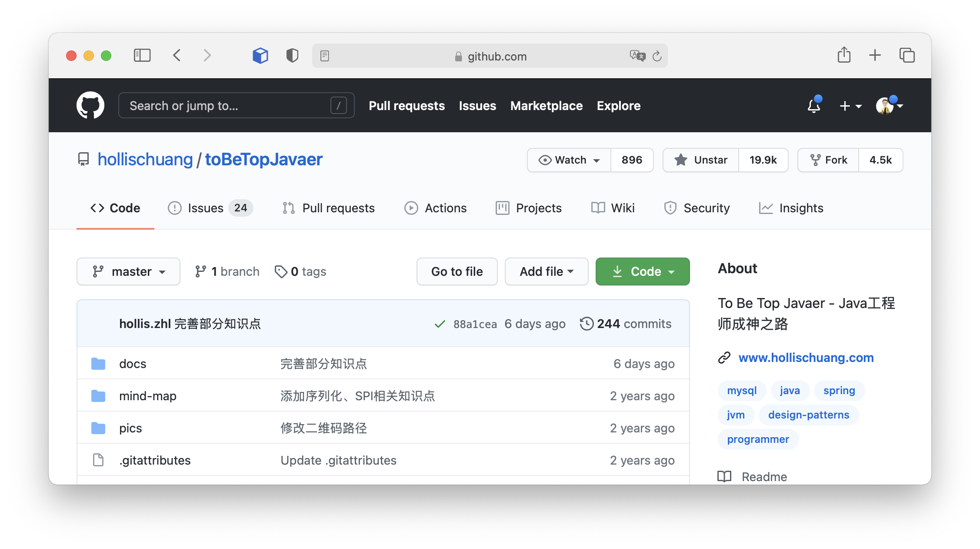View the 896 watchers count
980x549 pixels.
(632, 160)
